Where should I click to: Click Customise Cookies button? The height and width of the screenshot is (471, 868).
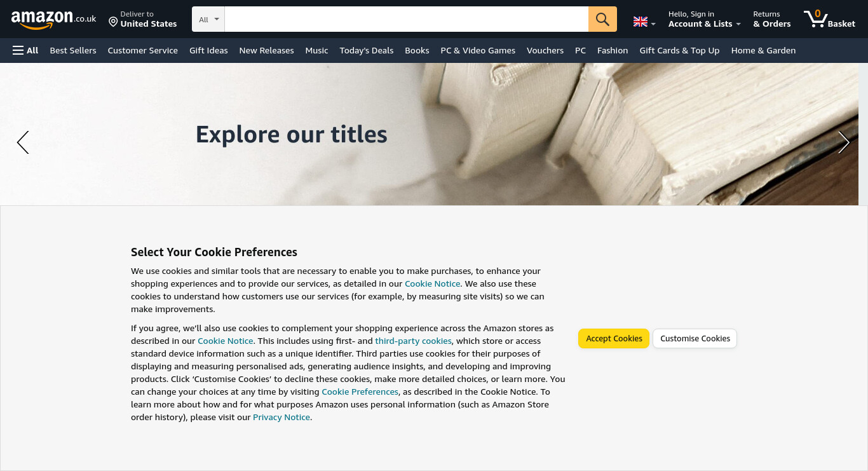tap(695, 338)
